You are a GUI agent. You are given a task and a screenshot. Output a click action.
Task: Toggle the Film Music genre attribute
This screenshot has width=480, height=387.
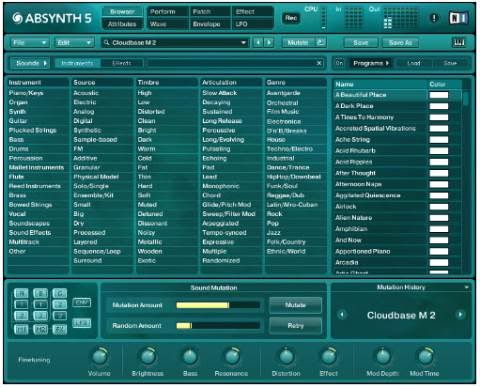point(283,112)
